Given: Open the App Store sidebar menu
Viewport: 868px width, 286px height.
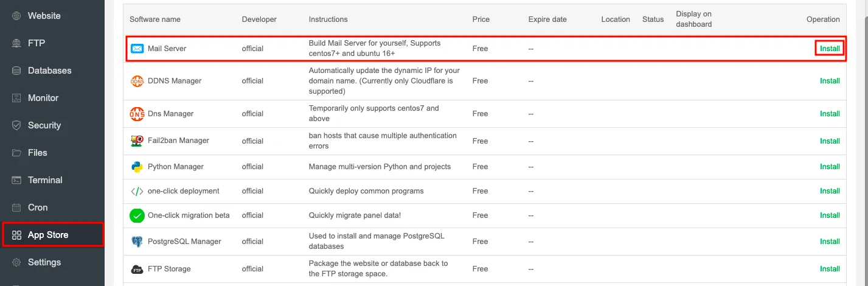Looking at the screenshot, I should click(48, 235).
